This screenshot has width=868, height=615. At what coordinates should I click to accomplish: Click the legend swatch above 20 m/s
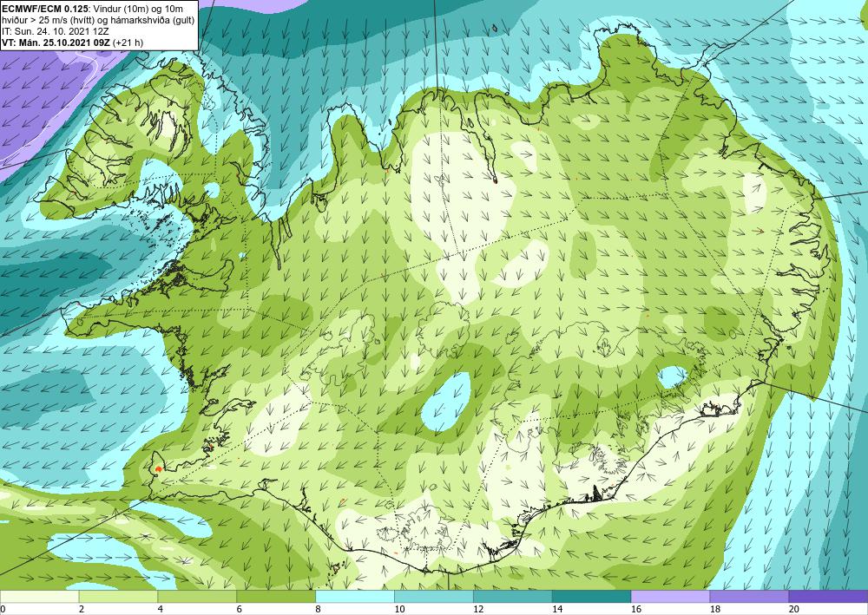coord(828,596)
